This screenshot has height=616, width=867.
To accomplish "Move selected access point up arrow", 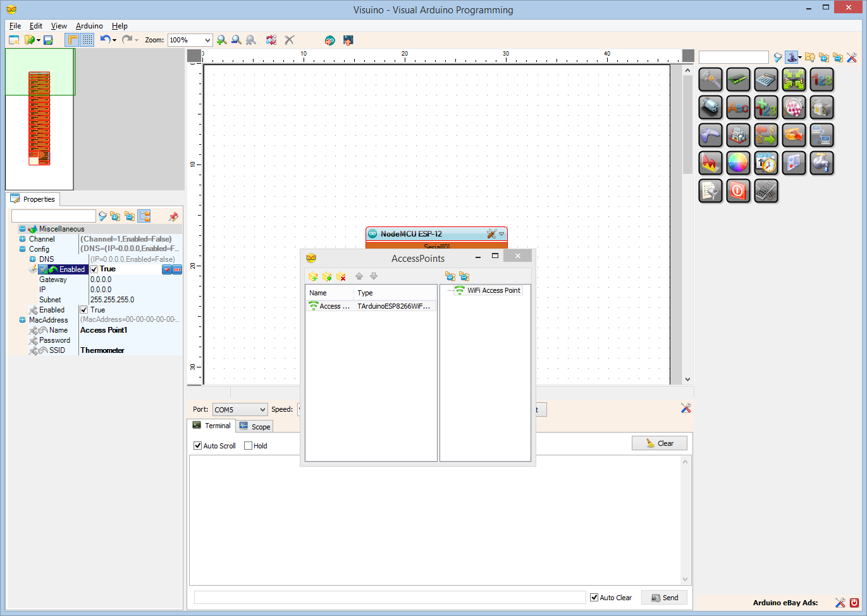I will pos(359,276).
